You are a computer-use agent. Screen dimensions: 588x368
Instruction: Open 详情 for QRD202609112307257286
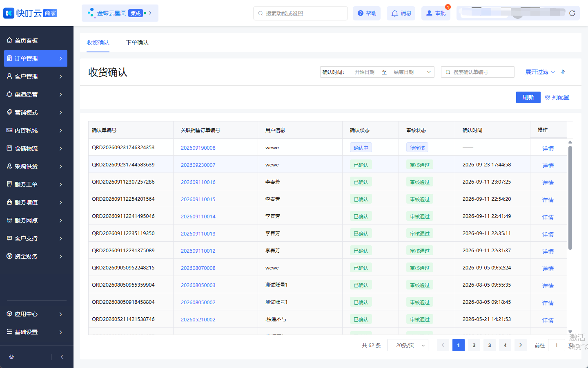(x=548, y=183)
